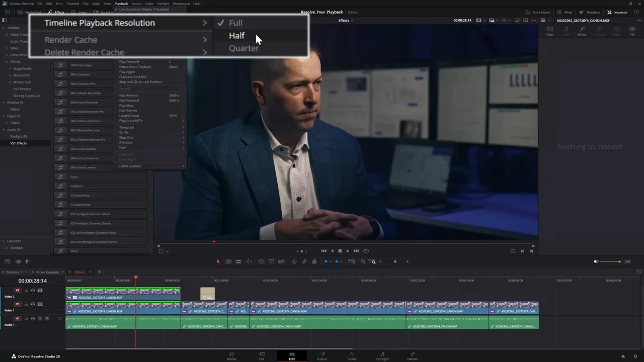Switch to the Proxy Example timeline tab
The height and width of the screenshot is (362, 644).
pos(47,272)
